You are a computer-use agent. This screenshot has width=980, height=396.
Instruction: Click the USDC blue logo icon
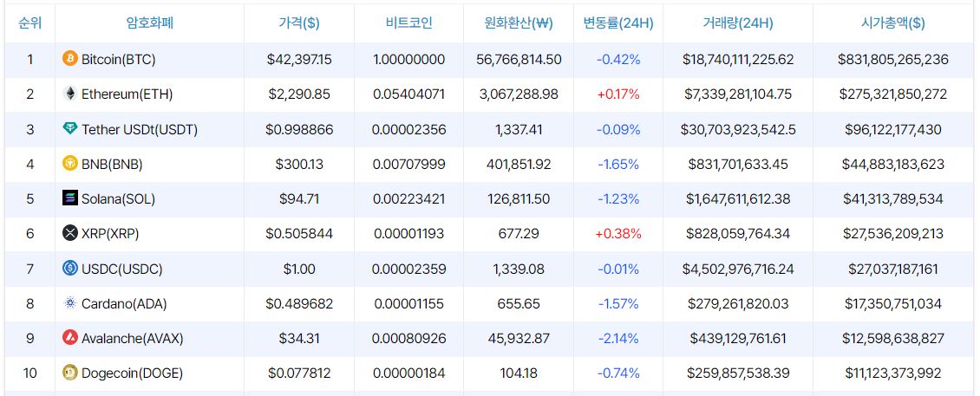(x=70, y=269)
